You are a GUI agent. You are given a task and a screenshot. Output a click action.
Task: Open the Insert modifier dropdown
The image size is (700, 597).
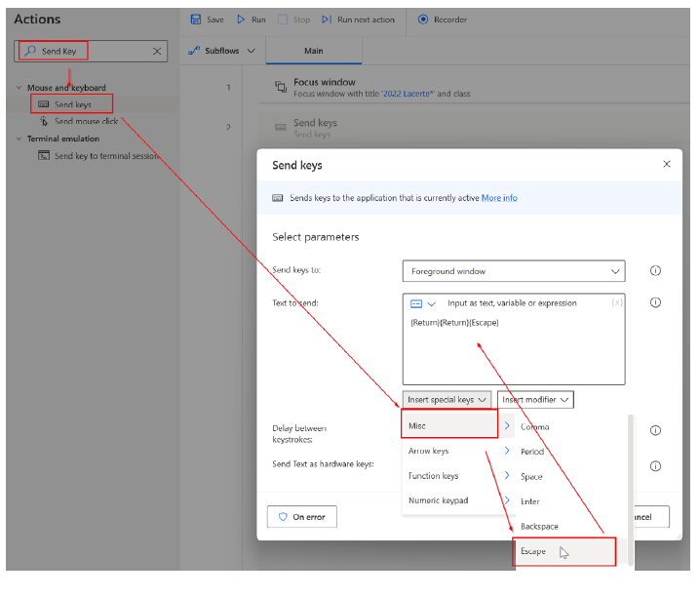pos(535,399)
